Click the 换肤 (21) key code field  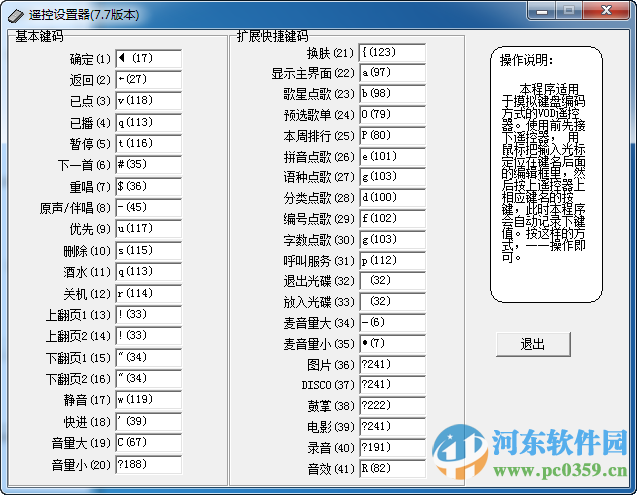tap(392, 52)
